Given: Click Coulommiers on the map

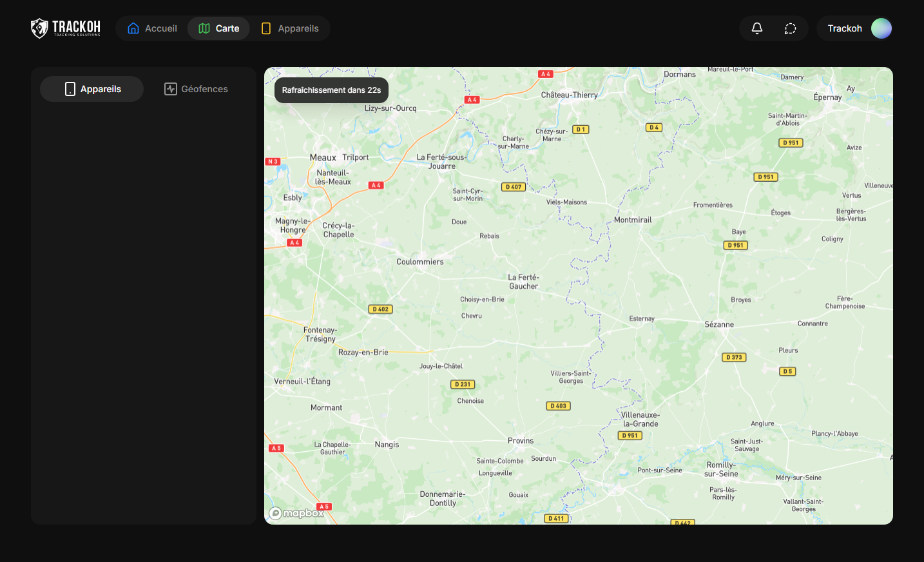Looking at the screenshot, I should 419,262.
